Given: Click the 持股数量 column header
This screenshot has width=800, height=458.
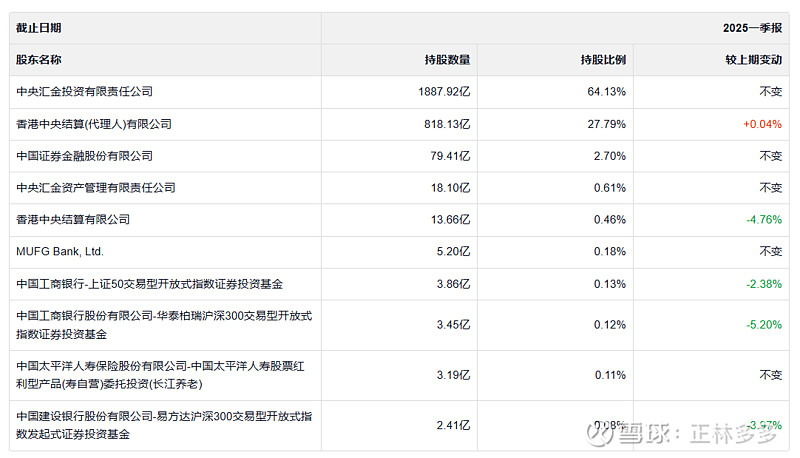Looking at the screenshot, I should [447, 60].
